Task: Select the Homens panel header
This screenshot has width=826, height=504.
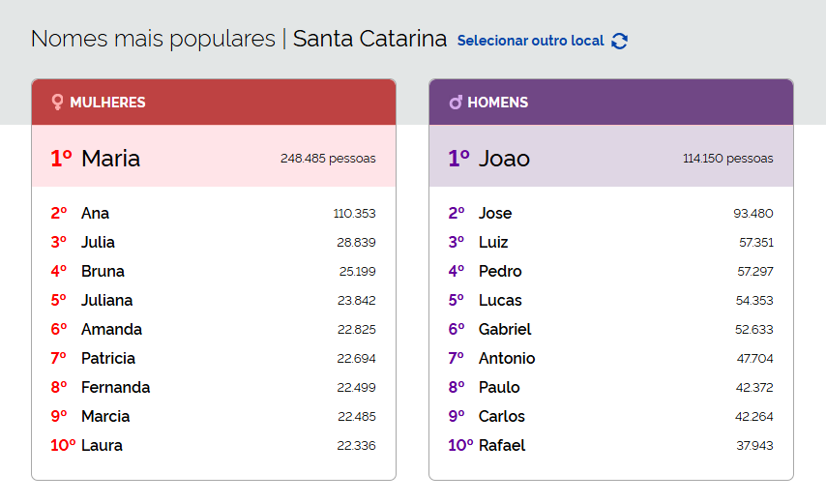Action: (x=611, y=102)
